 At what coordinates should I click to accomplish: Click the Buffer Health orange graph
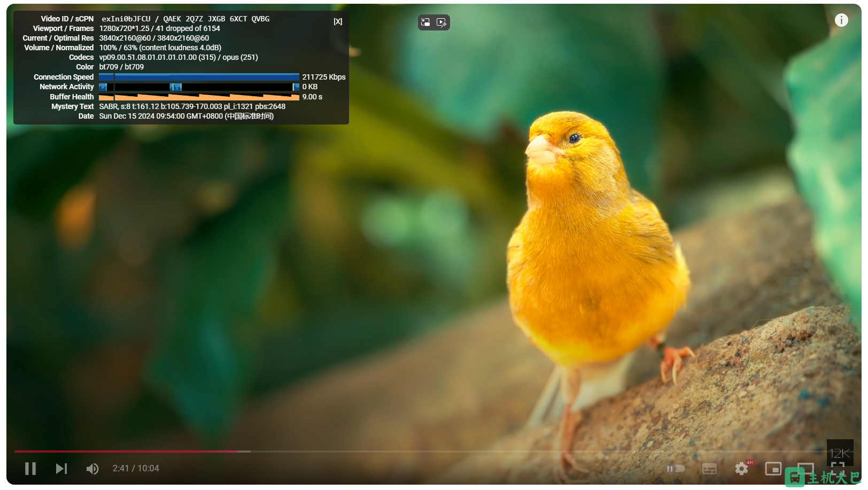click(x=199, y=97)
